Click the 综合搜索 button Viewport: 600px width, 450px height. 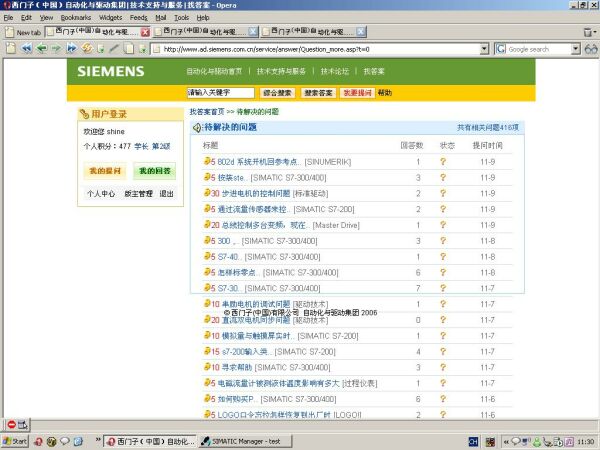point(278,93)
